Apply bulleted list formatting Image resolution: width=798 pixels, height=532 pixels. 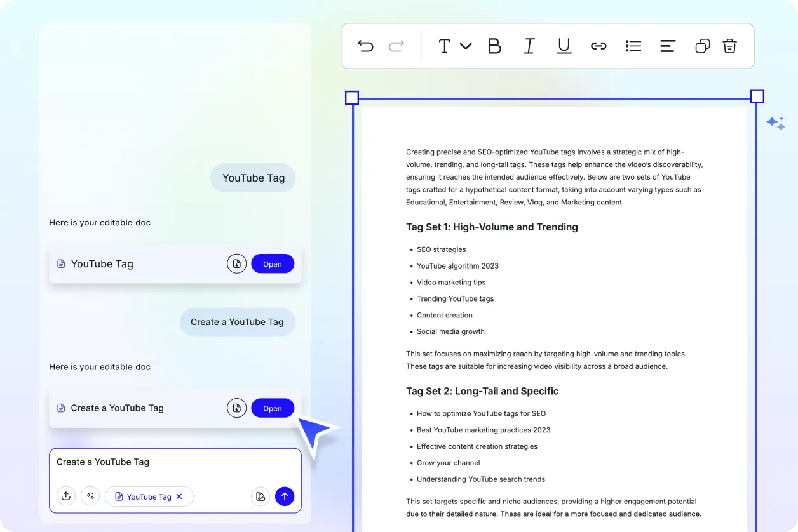coord(633,46)
